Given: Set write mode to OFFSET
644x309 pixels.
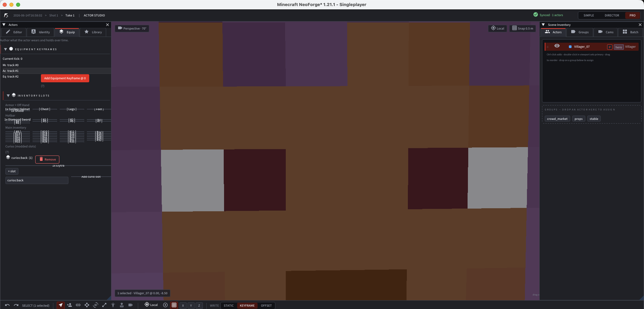Looking at the screenshot, I should (266, 305).
